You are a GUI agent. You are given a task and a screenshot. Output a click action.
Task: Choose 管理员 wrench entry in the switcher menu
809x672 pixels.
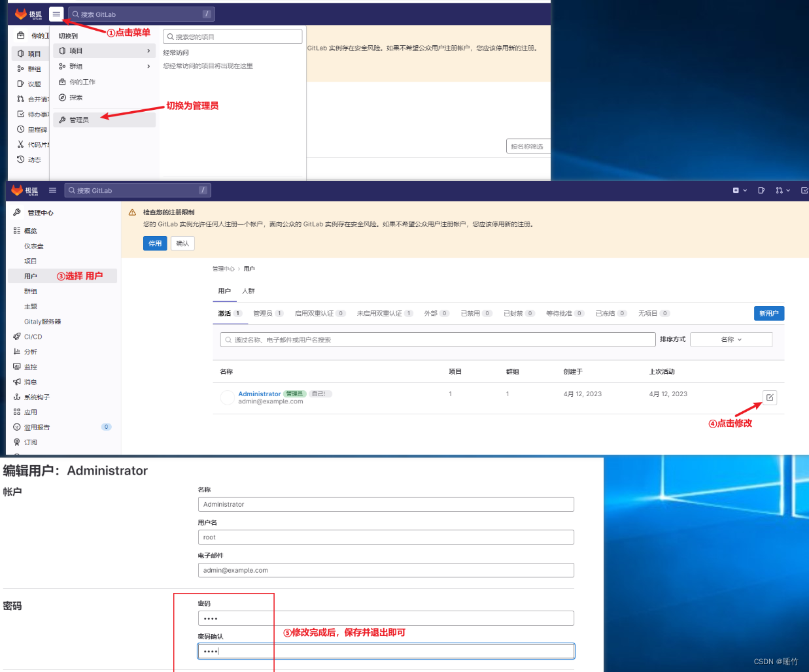click(105, 120)
